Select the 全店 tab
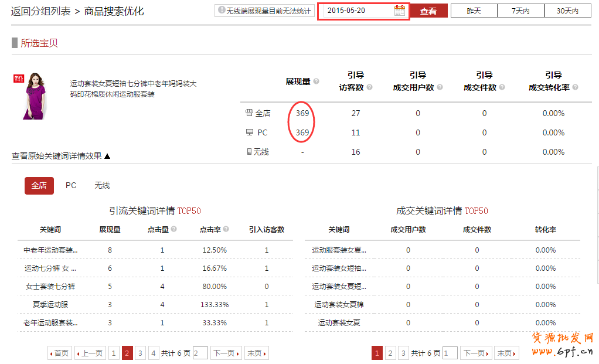 click(39, 185)
